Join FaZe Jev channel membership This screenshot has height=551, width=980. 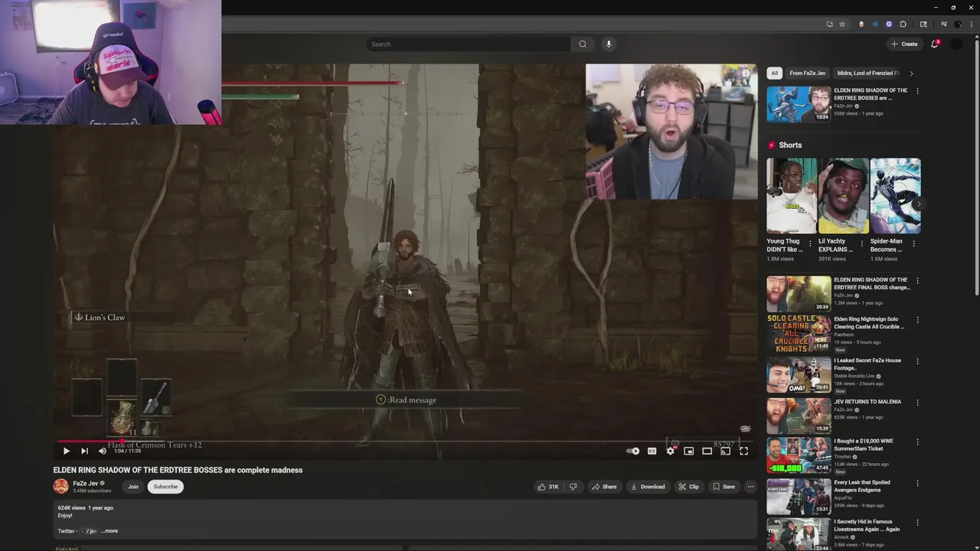(x=133, y=487)
